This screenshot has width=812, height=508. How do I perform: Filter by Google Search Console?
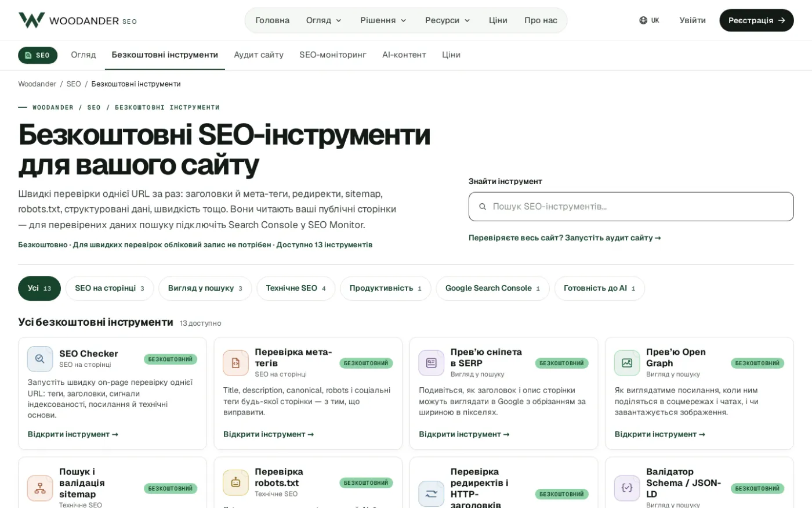point(492,289)
